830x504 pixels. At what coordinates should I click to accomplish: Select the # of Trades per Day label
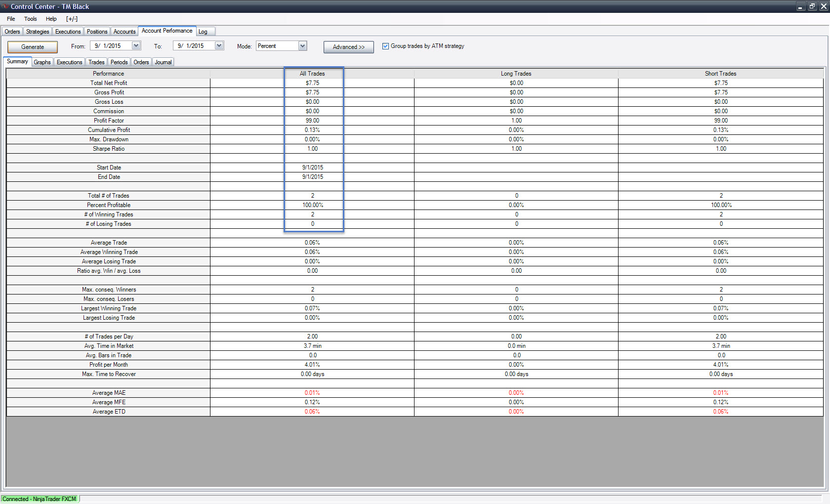point(109,336)
